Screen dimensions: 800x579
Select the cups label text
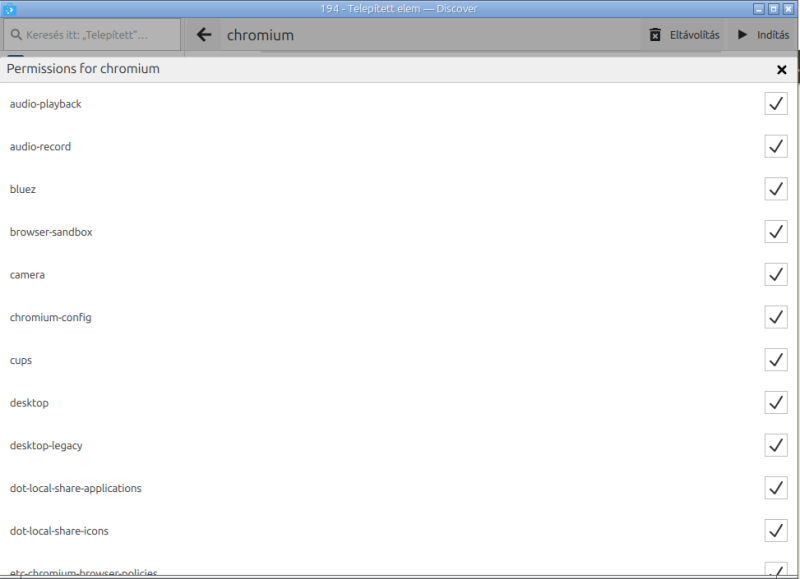point(21,360)
